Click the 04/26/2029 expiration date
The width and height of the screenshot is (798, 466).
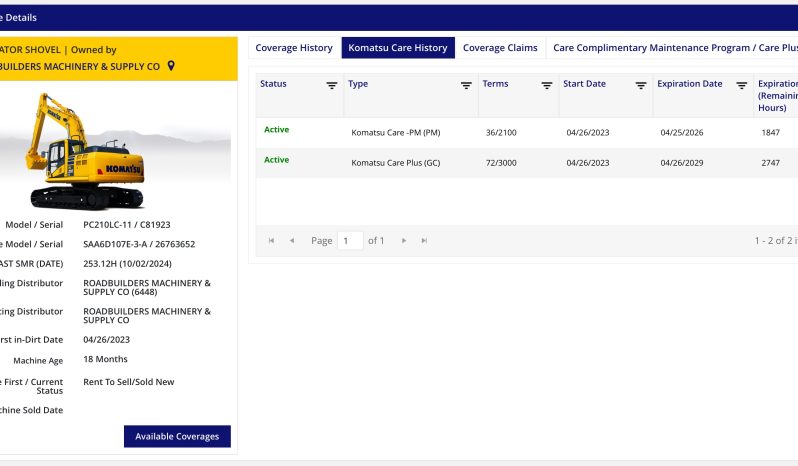coord(681,163)
